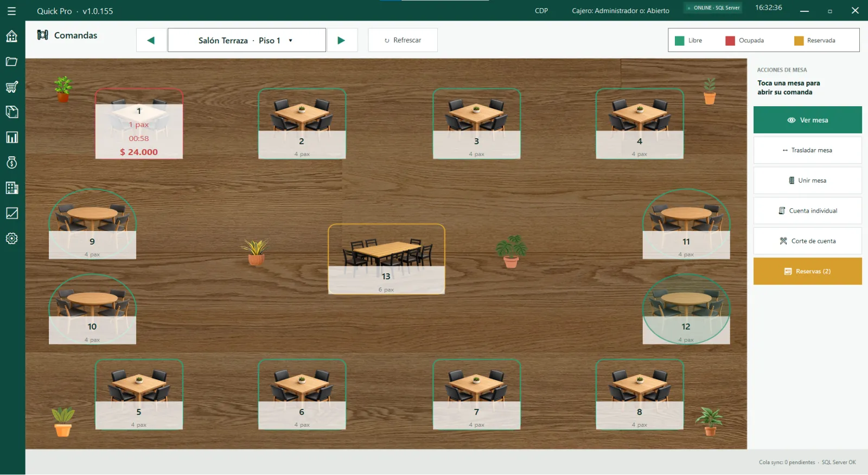Open the bar chart reports icon

[11, 137]
